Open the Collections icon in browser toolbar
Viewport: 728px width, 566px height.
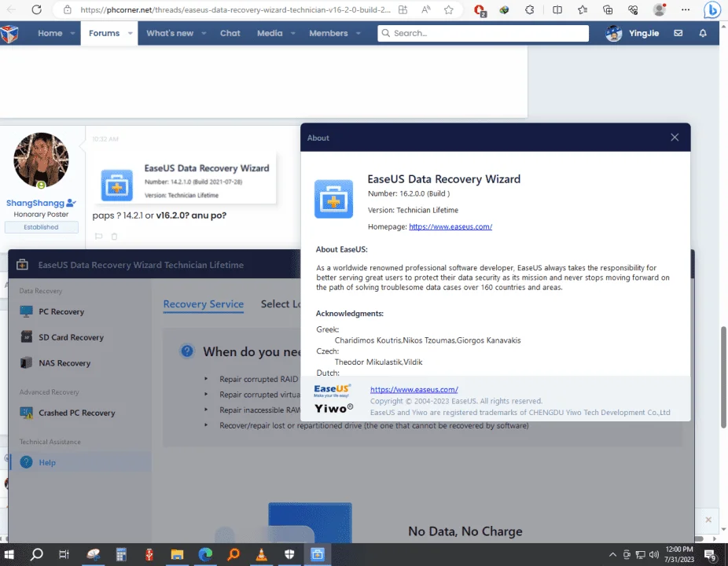tap(607, 9)
